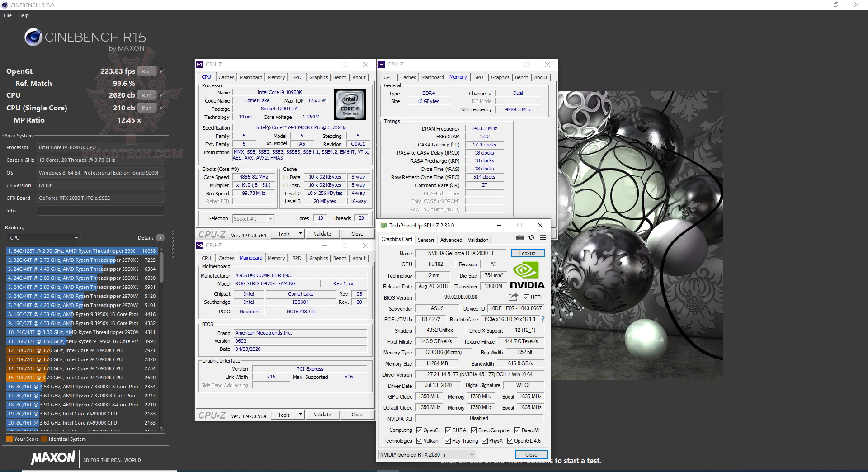Start the PCIe render test via the question mark
The width and height of the screenshot is (868, 472).
[x=543, y=319]
